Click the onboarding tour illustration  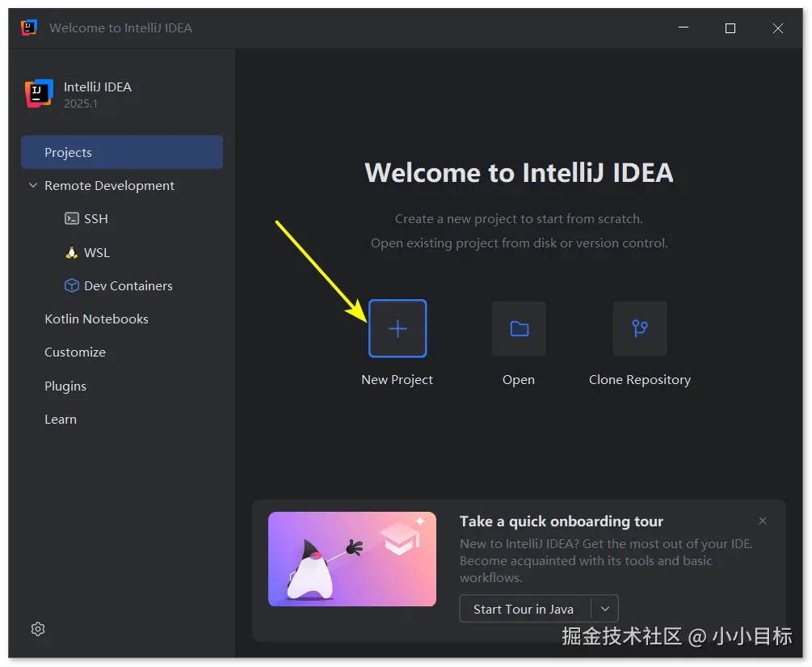352,559
